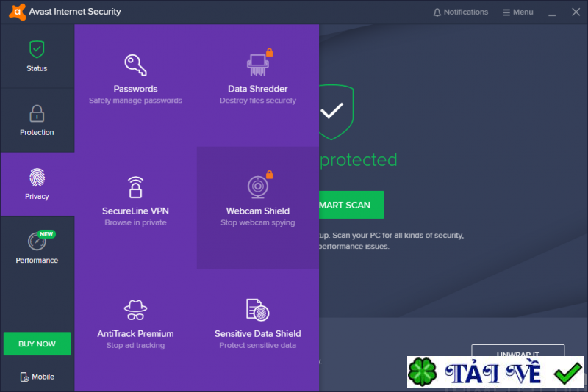The height and width of the screenshot is (392, 588).
Task: Click the Privacy fingerprint icon
Action: pyautogui.click(x=37, y=177)
